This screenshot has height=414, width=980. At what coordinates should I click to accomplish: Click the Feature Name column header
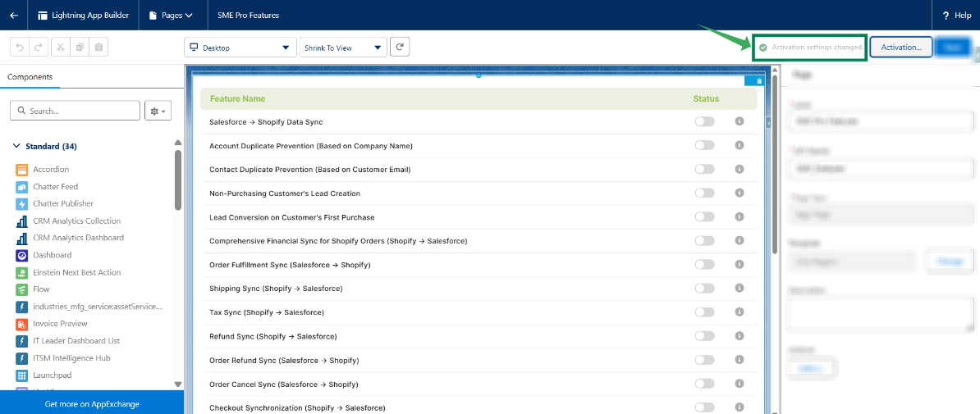click(237, 98)
